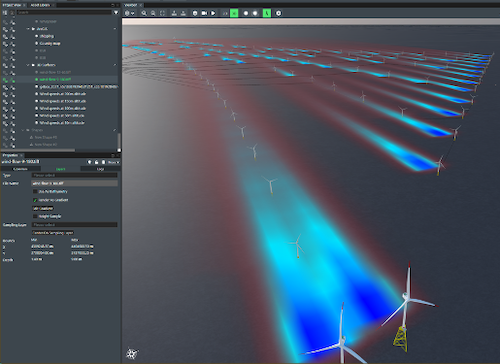The height and width of the screenshot is (364, 500).
Task: Open the More dropdown in Properties header
Action: pyautogui.click(x=113, y=162)
